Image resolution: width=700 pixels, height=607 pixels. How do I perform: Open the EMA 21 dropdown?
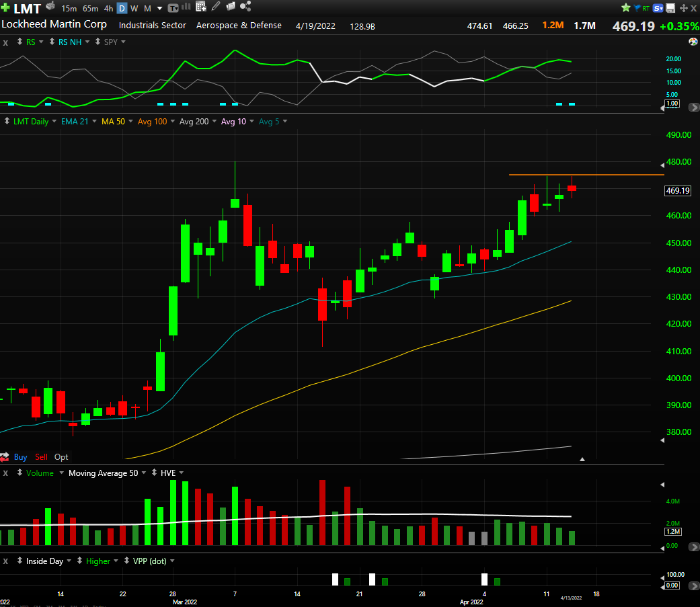tap(94, 122)
